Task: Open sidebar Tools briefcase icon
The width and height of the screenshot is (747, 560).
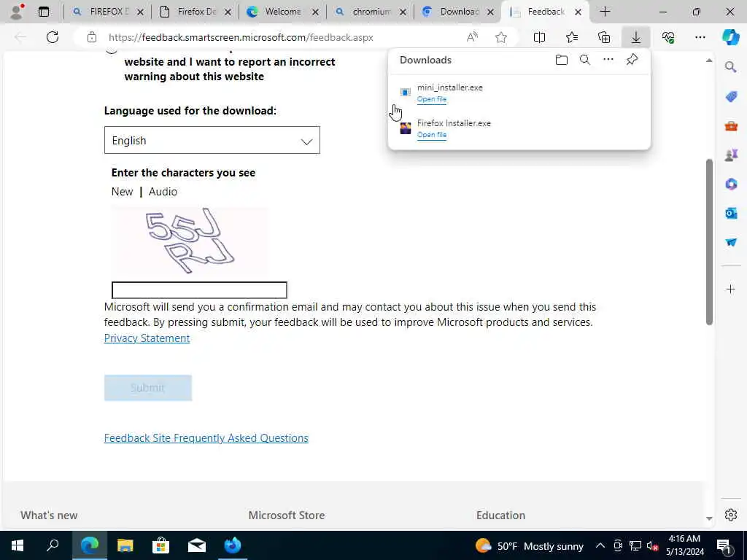Action: (x=731, y=126)
